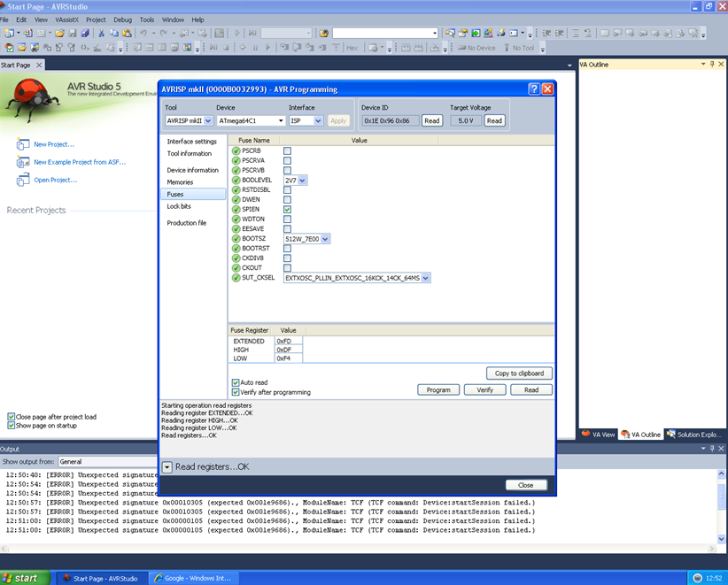This screenshot has width=728, height=585.
Task: Click the Program button
Action: (x=438, y=389)
